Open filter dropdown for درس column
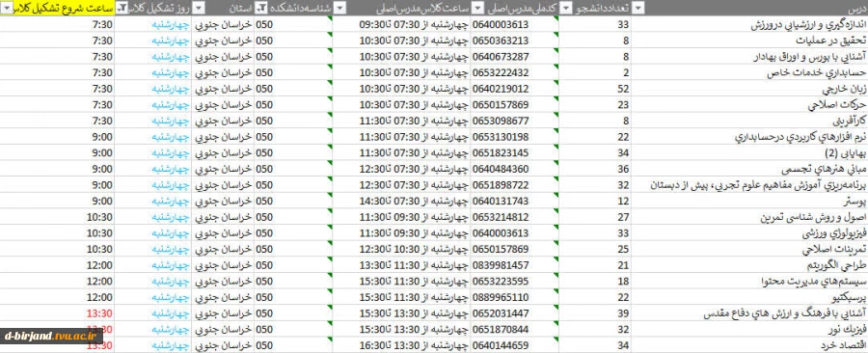868x353 pixels. [x=638, y=9]
